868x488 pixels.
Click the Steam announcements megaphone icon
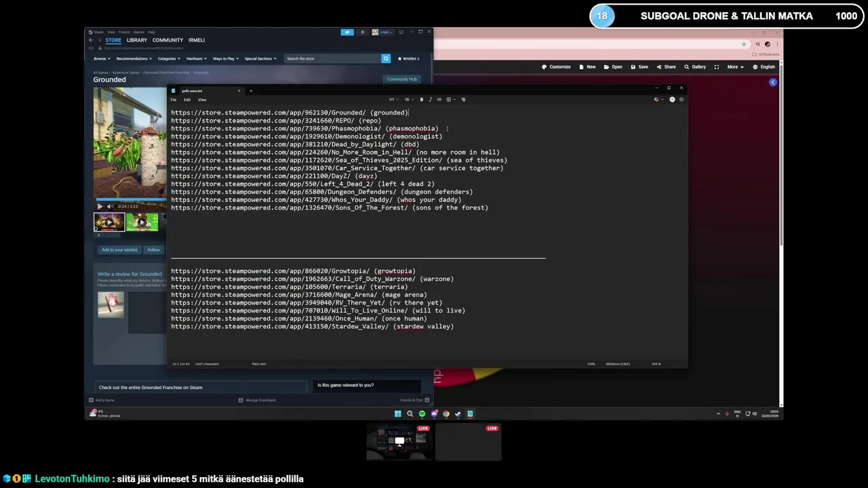click(x=347, y=32)
